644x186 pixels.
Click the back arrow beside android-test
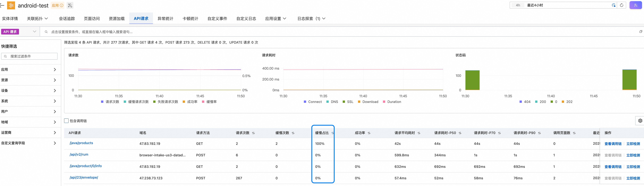coord(2,5)
